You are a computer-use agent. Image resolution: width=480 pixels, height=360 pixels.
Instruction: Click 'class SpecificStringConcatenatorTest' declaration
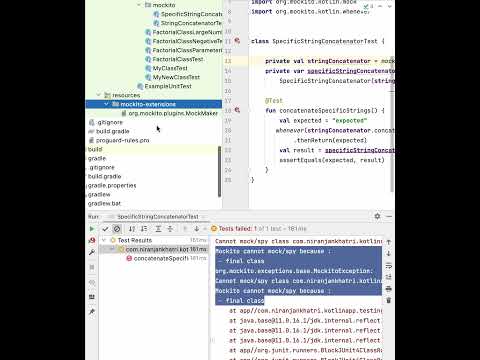(x=318, y=41)
